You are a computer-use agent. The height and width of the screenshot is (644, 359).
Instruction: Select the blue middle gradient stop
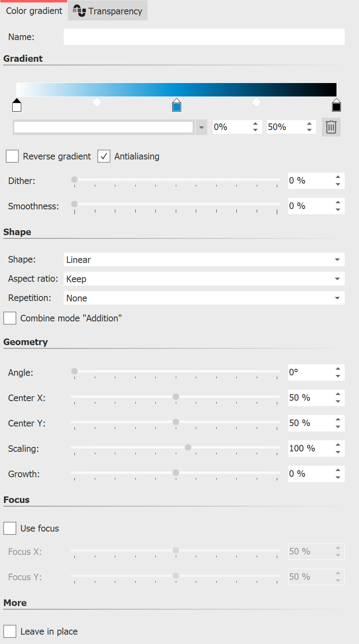tap(176, 105)
